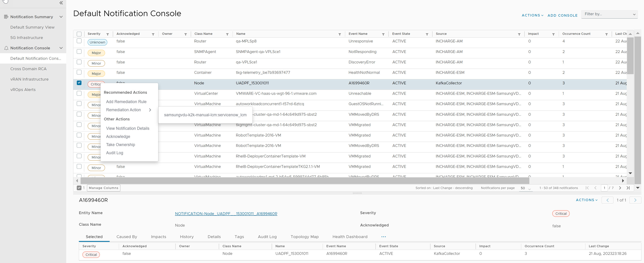Choose Acknowledge from the context menu

[x=118, y=136]
